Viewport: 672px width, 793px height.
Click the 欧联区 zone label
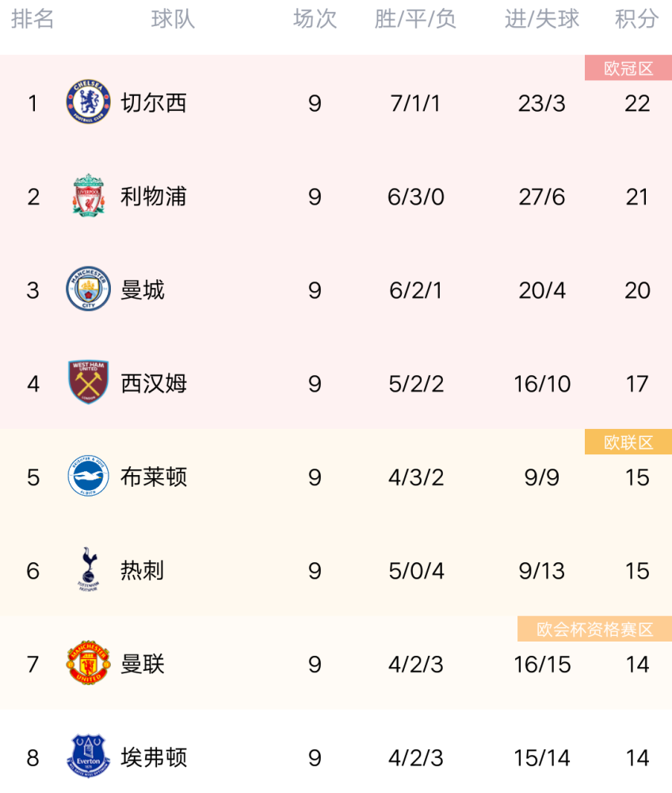click(628, 442)
